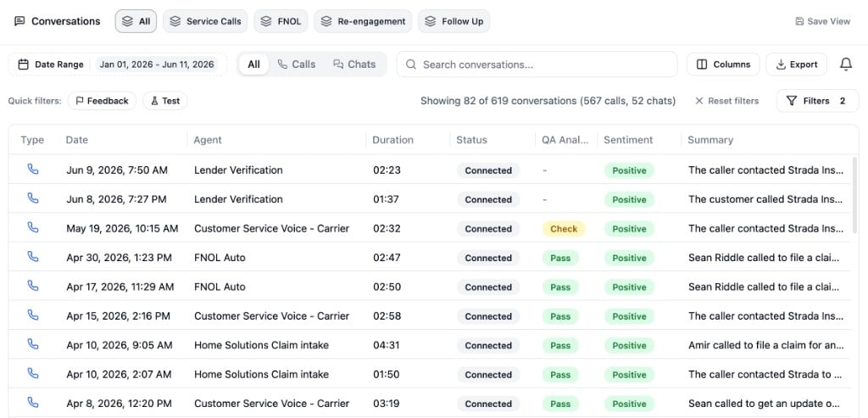Click Lender Verification in Jun 8 row
868x418 pixels.
coord(238,198)
